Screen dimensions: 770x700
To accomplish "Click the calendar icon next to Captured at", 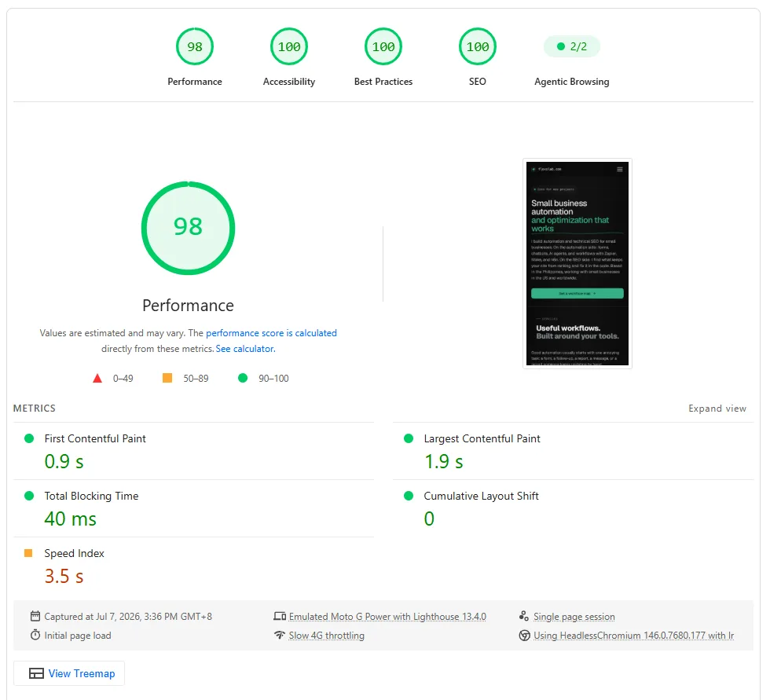I will [x=35, y=616].
